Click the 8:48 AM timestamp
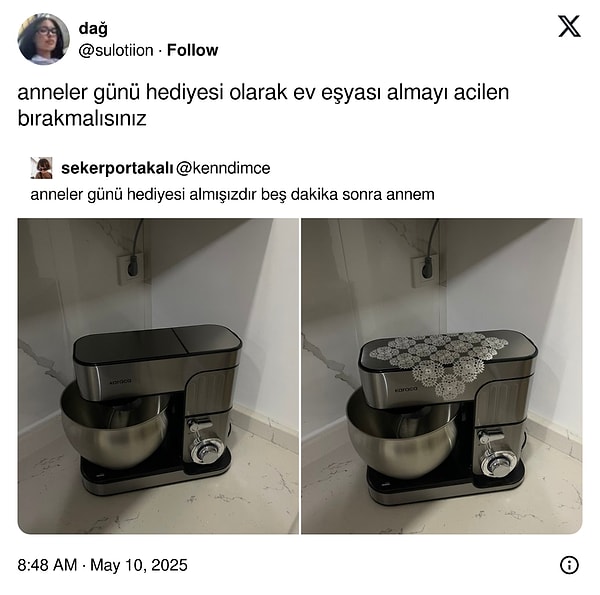The image size is (600, 595). coord(47,565)
